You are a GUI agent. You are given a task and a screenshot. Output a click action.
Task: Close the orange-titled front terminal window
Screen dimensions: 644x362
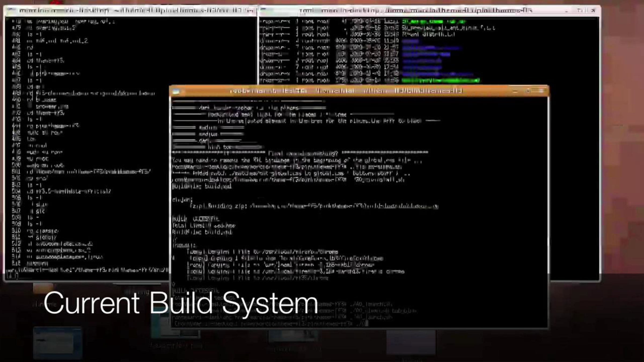[541, 91]
